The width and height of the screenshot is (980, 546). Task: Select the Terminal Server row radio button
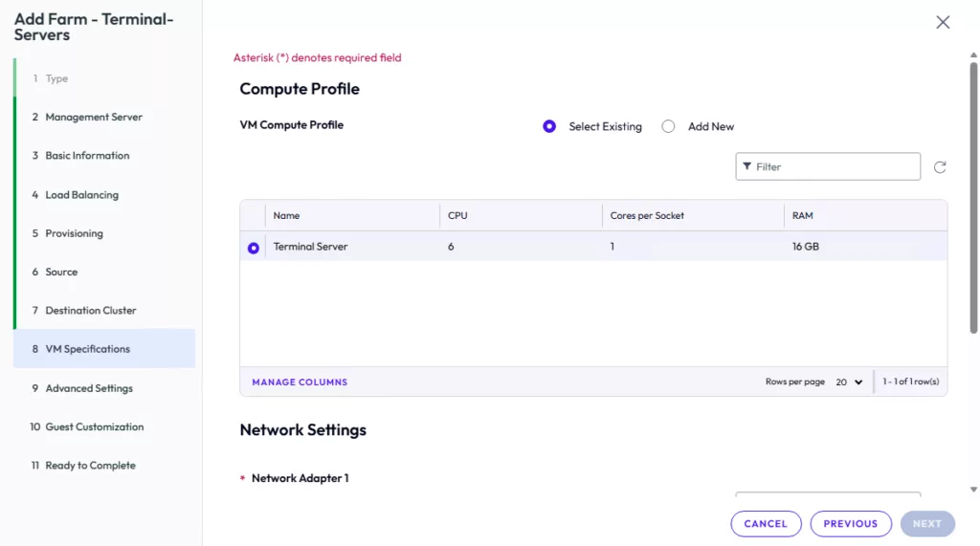point(254,248)
